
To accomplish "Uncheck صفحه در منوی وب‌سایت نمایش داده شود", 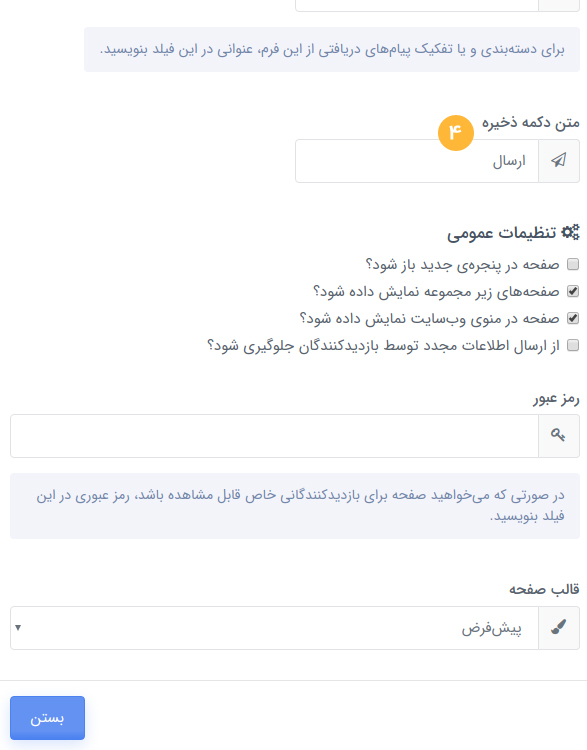I will pos(573,318).
